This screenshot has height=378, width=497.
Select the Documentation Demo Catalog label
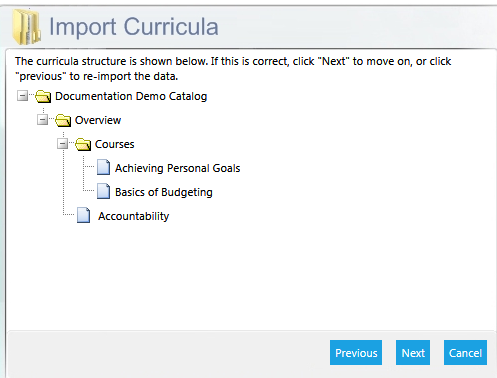click(x=131, y=96)
